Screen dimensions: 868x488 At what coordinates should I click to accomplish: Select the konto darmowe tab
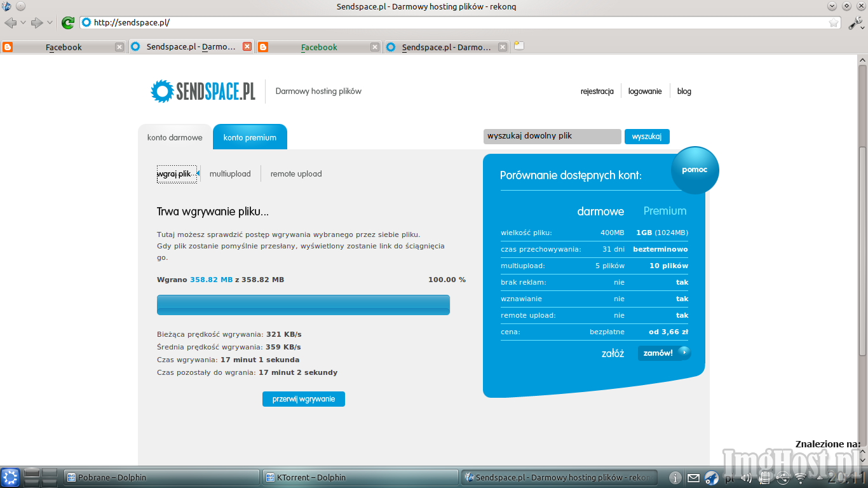(175, 137)
